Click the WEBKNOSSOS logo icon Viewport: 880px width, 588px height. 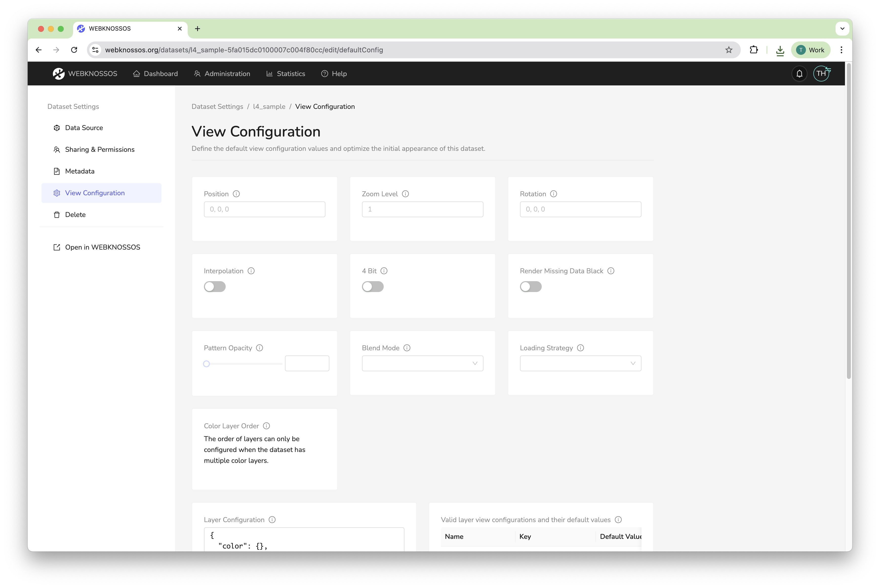(x=59, y=74)
